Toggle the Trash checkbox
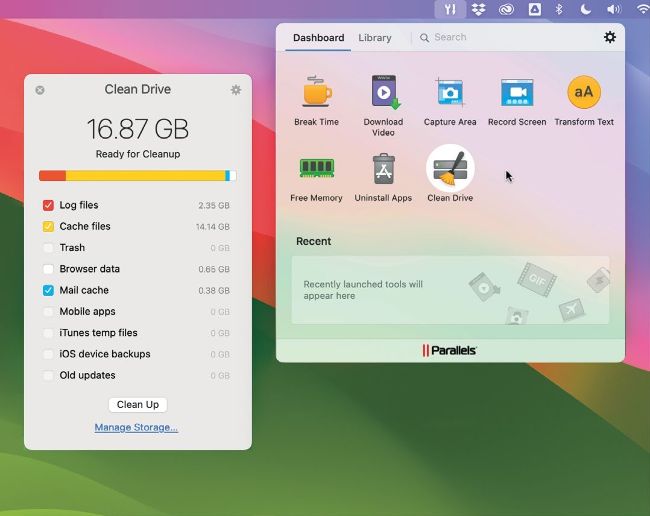The height and width of the screenshot is (516, 650). [48, 248]
